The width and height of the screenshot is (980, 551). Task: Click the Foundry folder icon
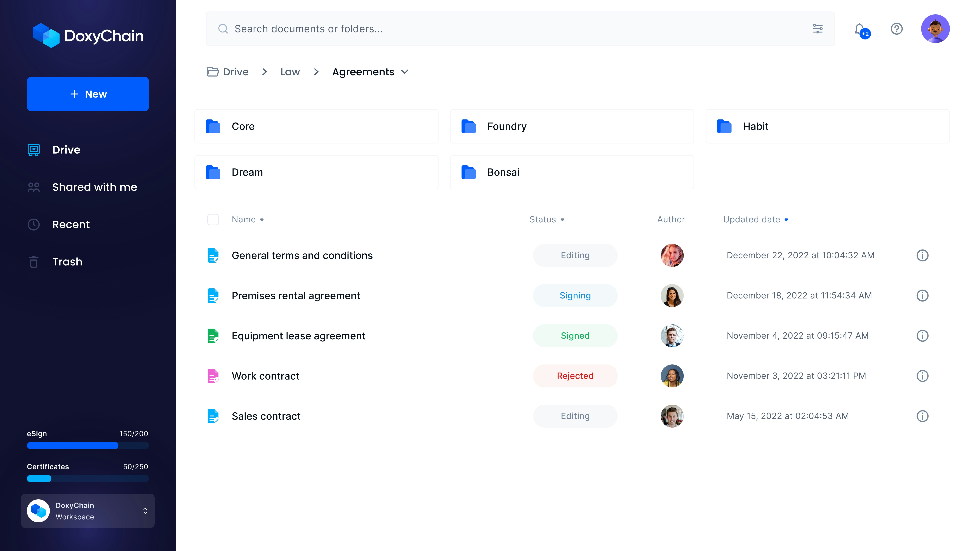[x=469, y=126]
